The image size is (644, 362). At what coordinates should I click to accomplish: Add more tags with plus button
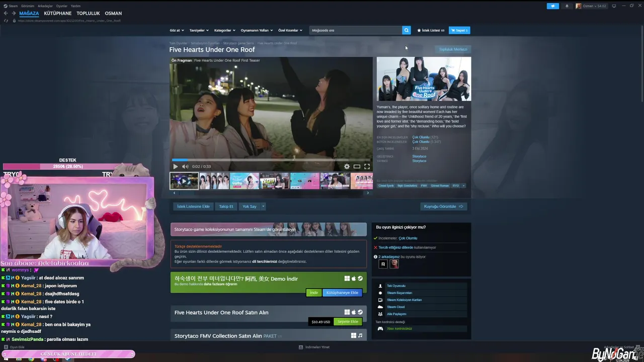click(463, 186)
